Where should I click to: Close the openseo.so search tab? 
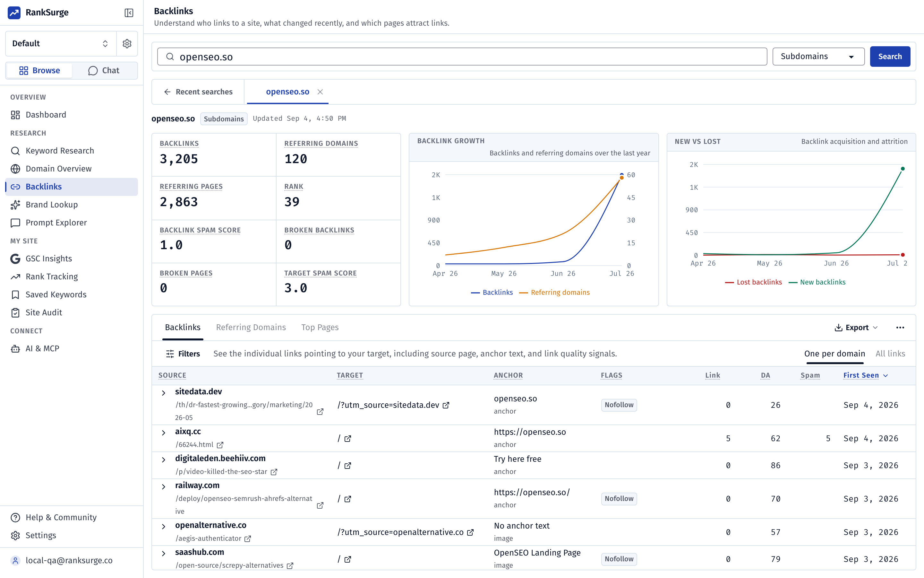click(x=320, y=92)
